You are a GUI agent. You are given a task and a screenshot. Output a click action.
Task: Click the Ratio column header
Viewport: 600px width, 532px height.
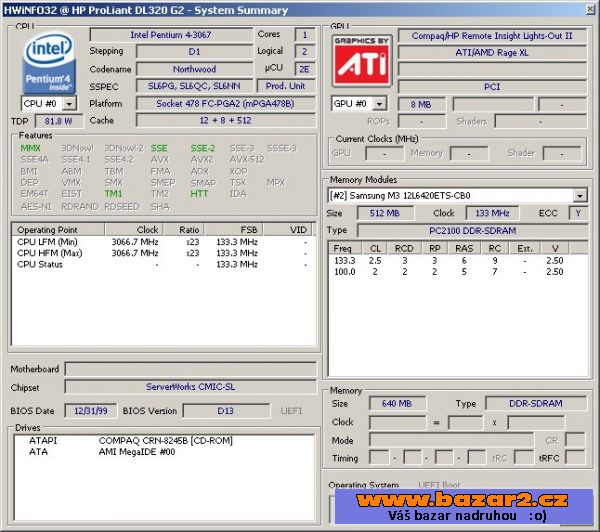(x=184, y=230)
